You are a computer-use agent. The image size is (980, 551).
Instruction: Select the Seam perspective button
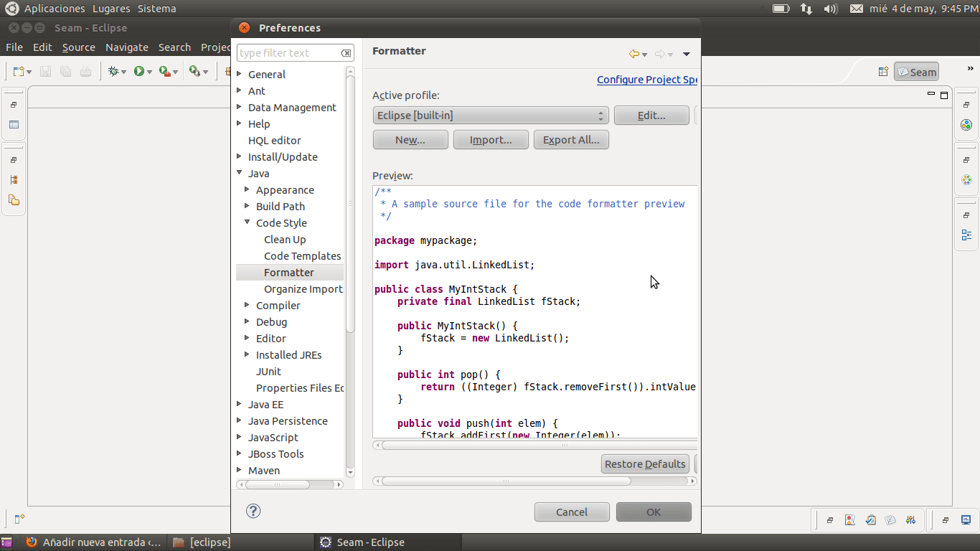(x=916, y=72)
